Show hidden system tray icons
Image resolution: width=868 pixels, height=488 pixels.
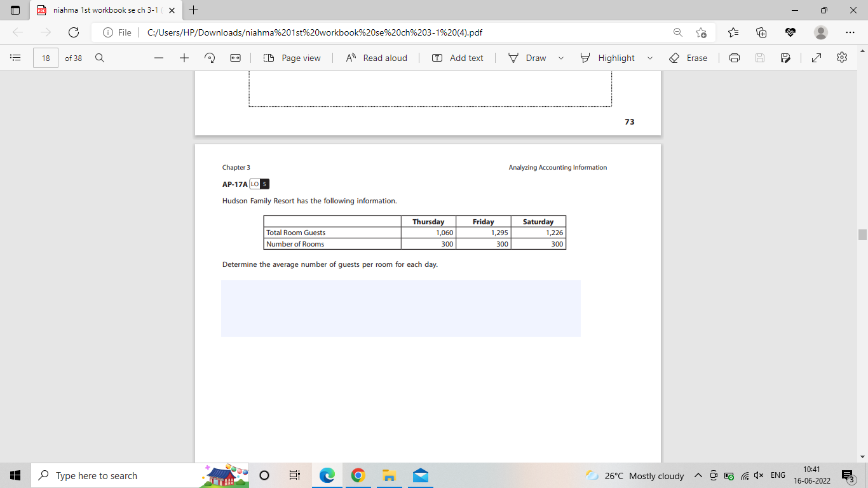coord(698,475)
